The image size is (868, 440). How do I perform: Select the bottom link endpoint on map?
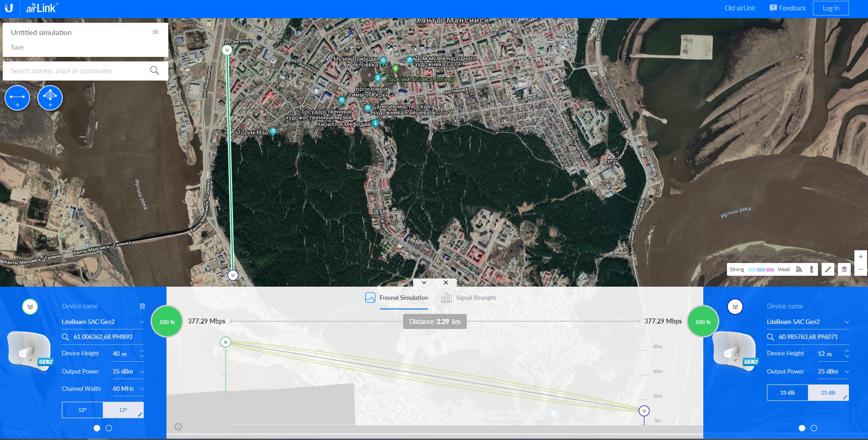click(232, 275)
